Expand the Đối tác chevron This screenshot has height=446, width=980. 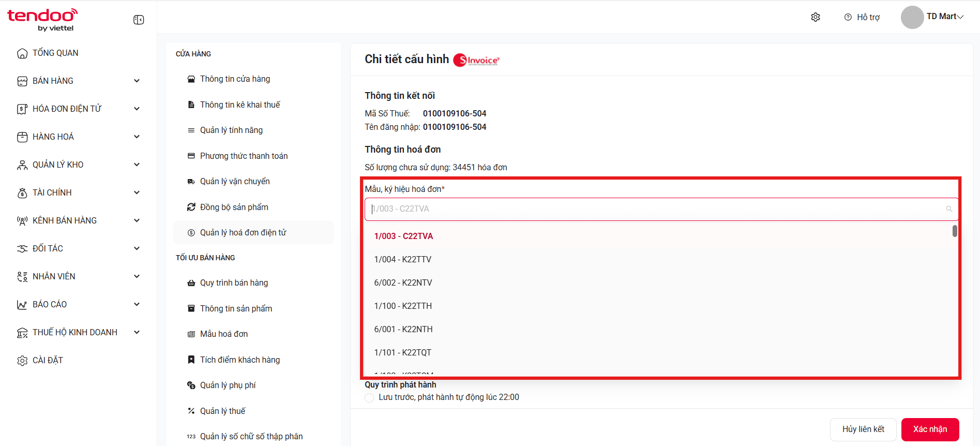coord(137,248)
